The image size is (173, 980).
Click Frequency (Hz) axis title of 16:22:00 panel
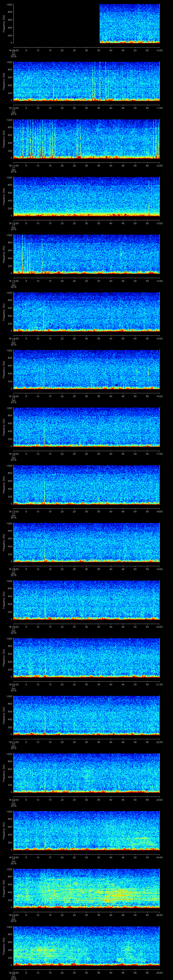pyautogui.click(x=4, y=773)
